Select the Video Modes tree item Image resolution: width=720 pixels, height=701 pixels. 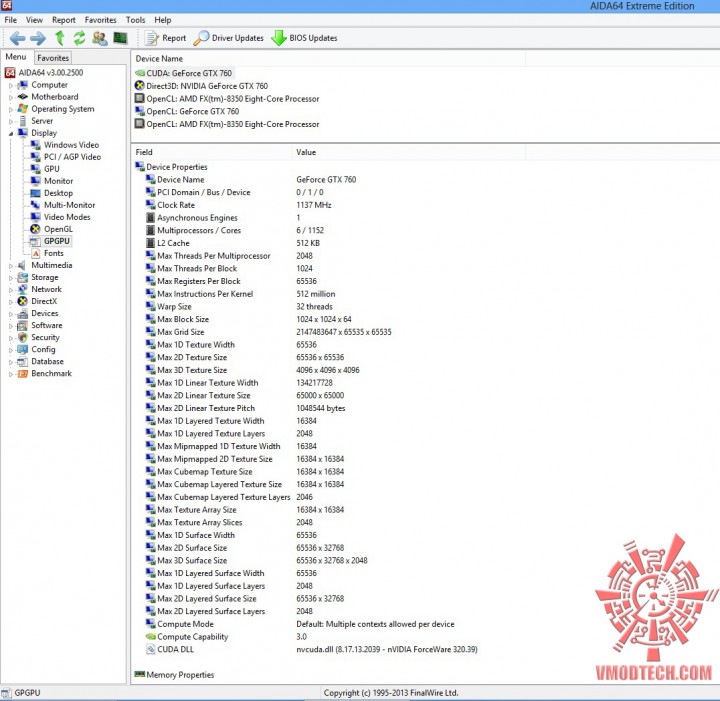click(67, 217)
